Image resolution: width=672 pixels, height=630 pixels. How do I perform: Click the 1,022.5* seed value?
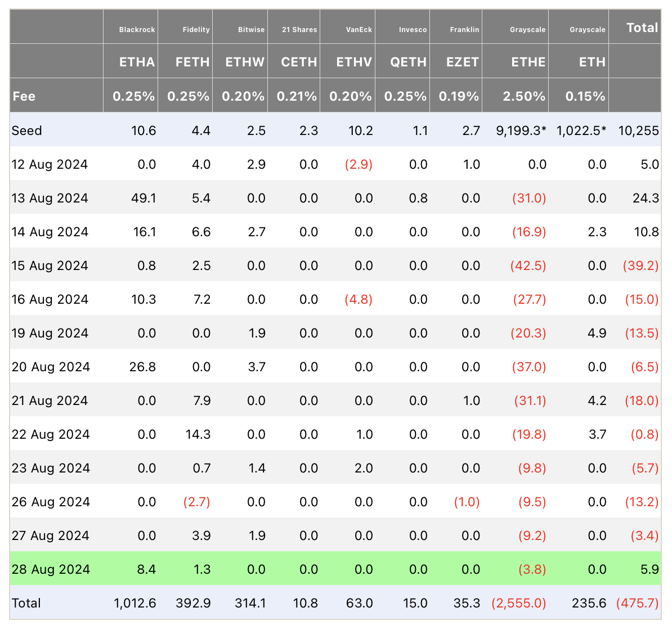[x=581, y=130]
